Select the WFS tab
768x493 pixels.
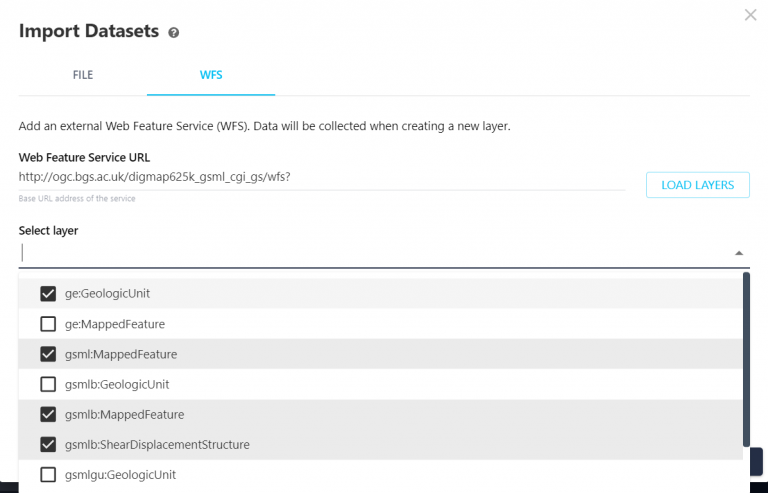click(x=211, y=75)
